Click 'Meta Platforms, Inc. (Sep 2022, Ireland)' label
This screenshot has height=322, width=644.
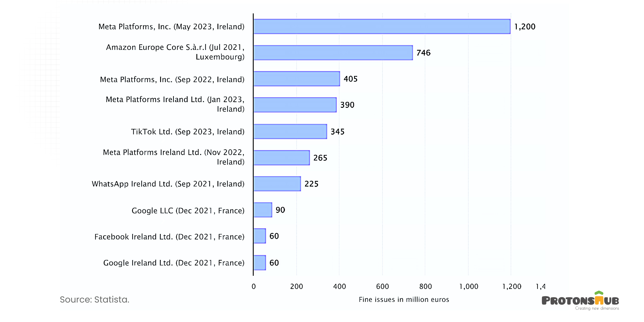pos(172,80)
